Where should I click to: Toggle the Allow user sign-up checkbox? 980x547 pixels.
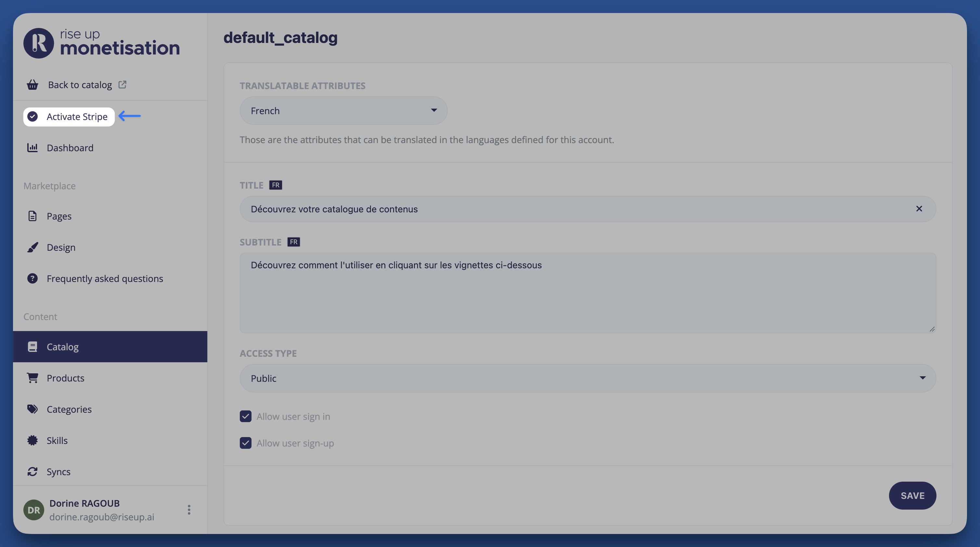(x=245, y=443)
